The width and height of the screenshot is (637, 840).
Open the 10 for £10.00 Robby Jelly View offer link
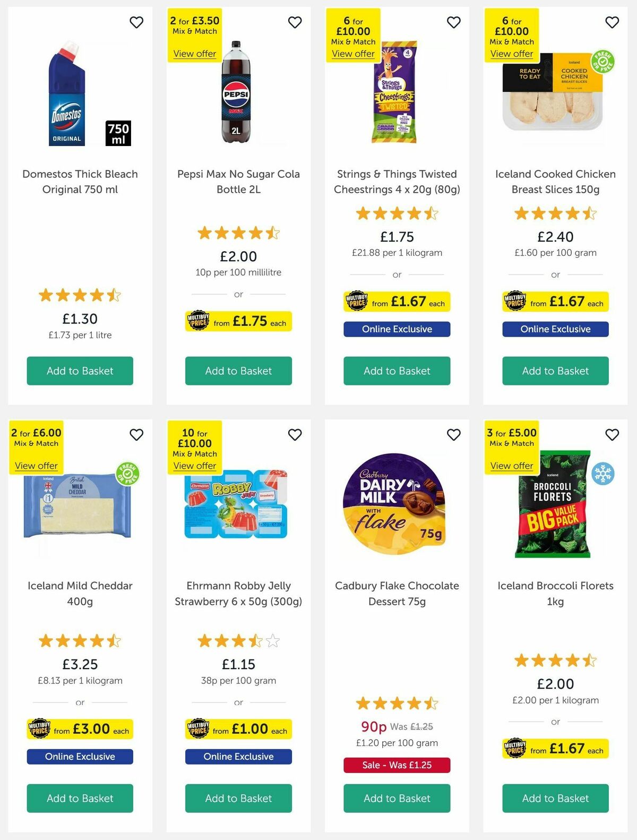tap(194, 465)
